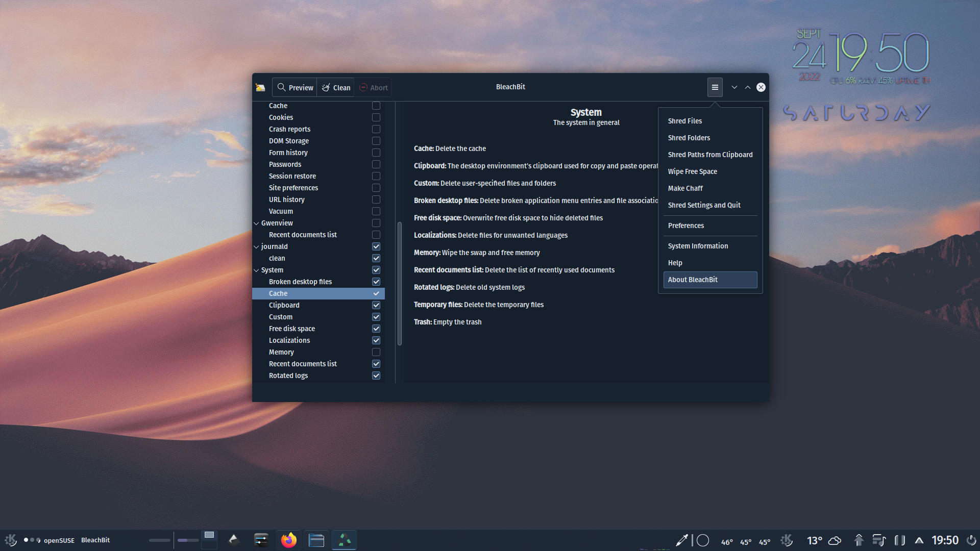Open the sliders settings app in taskbar
The width and height of the screenshot is (980, 551).
[x=261, y=540]
